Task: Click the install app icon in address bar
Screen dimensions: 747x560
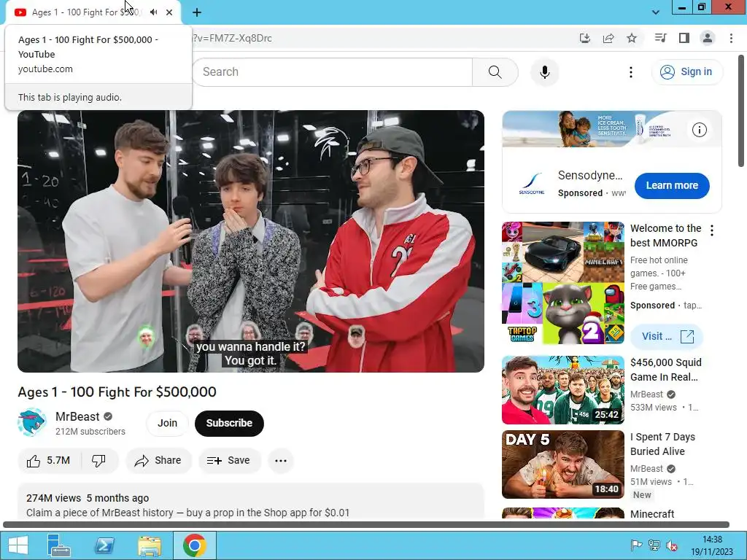Action: (584, 38)
